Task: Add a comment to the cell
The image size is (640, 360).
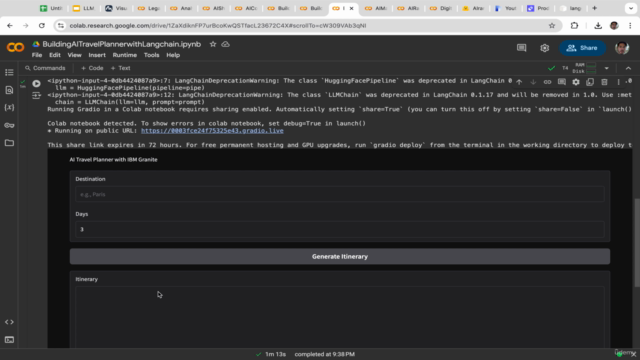Action: (x=562, y=82)
